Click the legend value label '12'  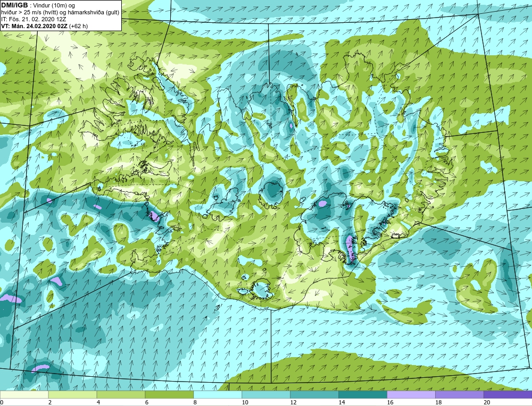294,402
